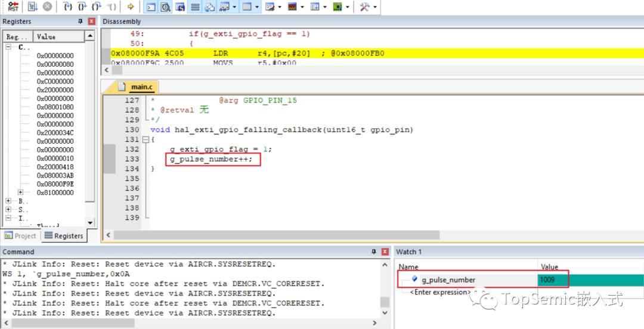Screen dimensions: 644x329
Task: Click the WS 1 g_pulse_number command line
Action: point(66,274)
